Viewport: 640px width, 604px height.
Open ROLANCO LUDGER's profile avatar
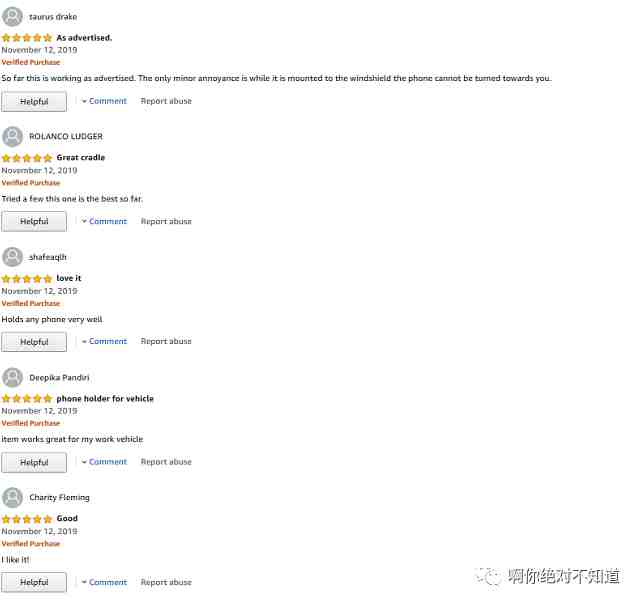12,137
